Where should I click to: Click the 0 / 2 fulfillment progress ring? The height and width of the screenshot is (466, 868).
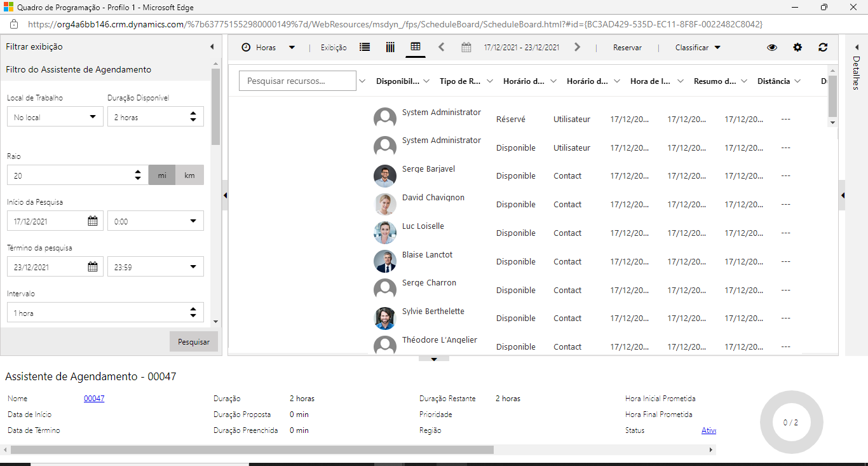point(791,422)
